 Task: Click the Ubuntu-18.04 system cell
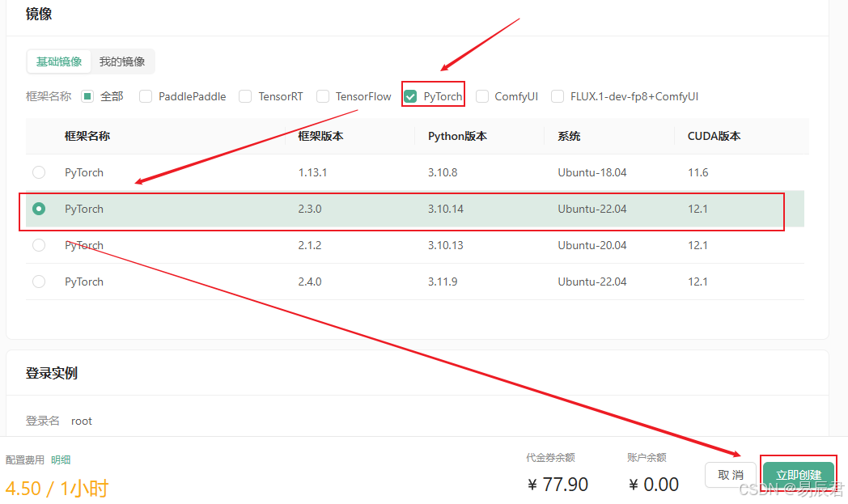click(x=592, y=172)
